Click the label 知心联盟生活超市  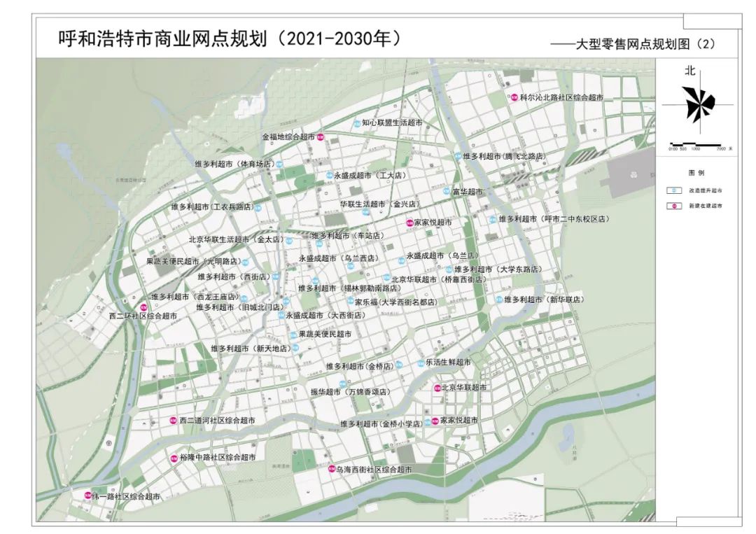coord(393,123)
